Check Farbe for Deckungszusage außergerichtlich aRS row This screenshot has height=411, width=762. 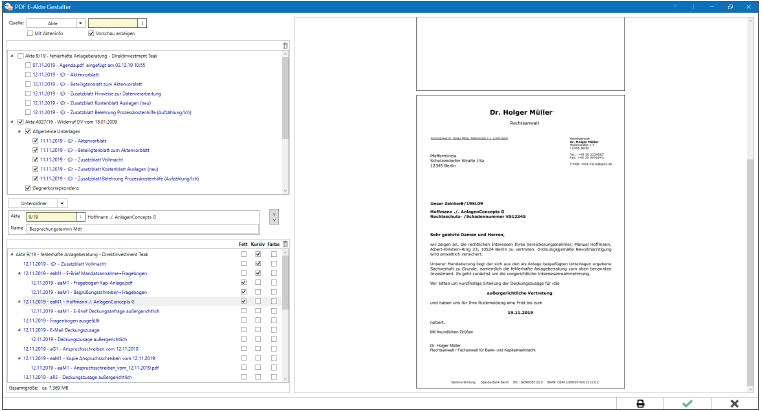click(274, 377)
